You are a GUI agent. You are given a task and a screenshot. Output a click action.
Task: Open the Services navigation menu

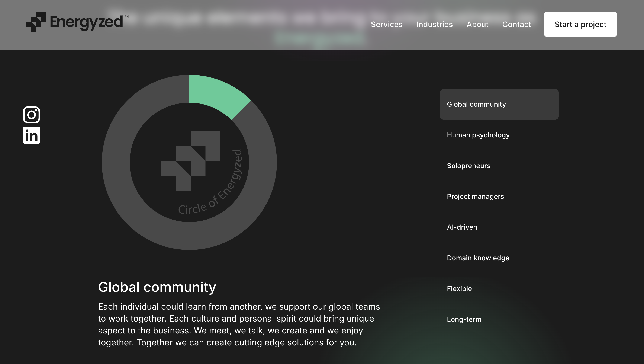pyautogui.click(x=386, y=25)
